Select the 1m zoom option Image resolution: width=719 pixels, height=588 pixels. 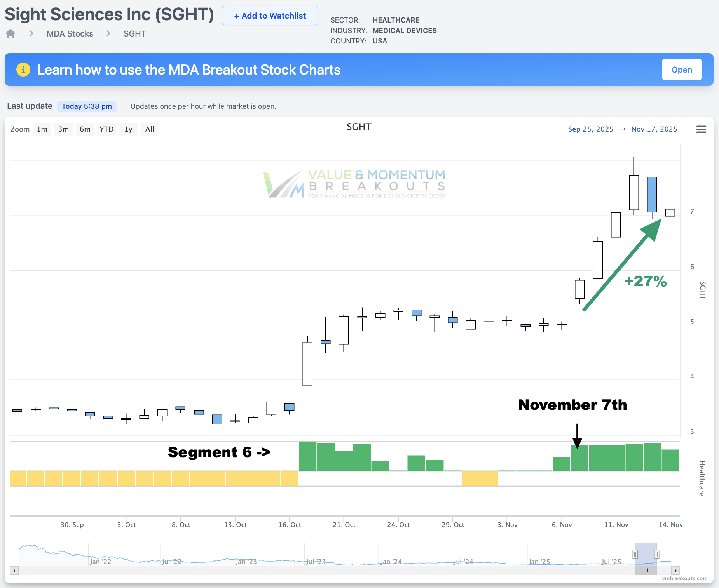point(42,129)
